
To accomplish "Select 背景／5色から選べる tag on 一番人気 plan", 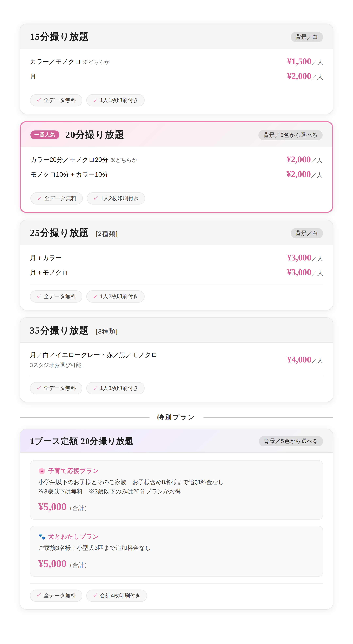I will pyautogui.click(x=290, y=135).
